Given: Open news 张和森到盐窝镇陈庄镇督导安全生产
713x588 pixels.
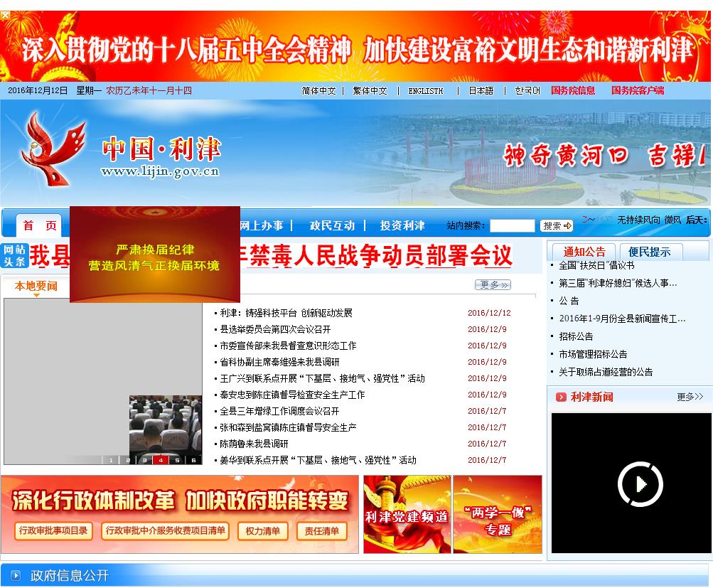Looking at the screenshot, I should pos(288,427).
